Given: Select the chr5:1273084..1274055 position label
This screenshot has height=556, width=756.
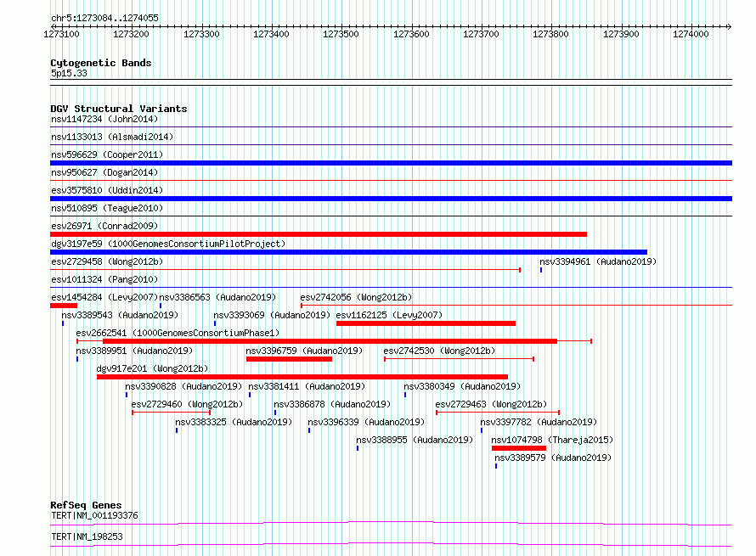Looking at the screenshot, I should click(x=104, y=18).
